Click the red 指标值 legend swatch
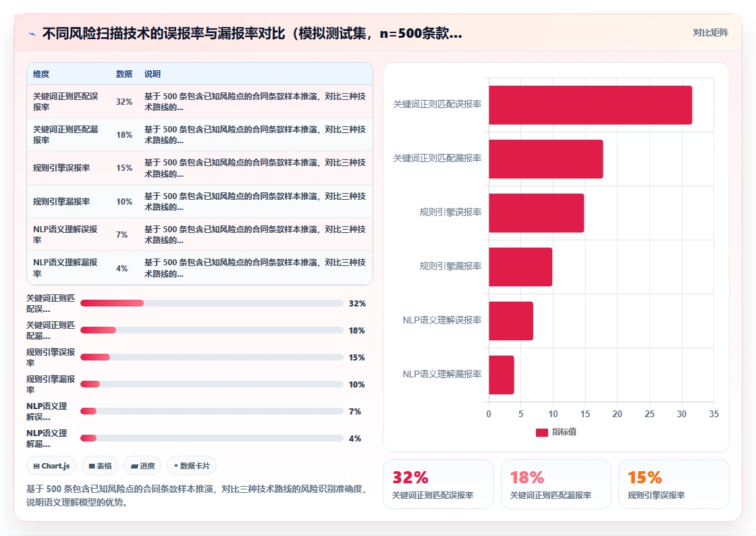The width and height of the screenshot is (756, 536). (x=542, y=432)
